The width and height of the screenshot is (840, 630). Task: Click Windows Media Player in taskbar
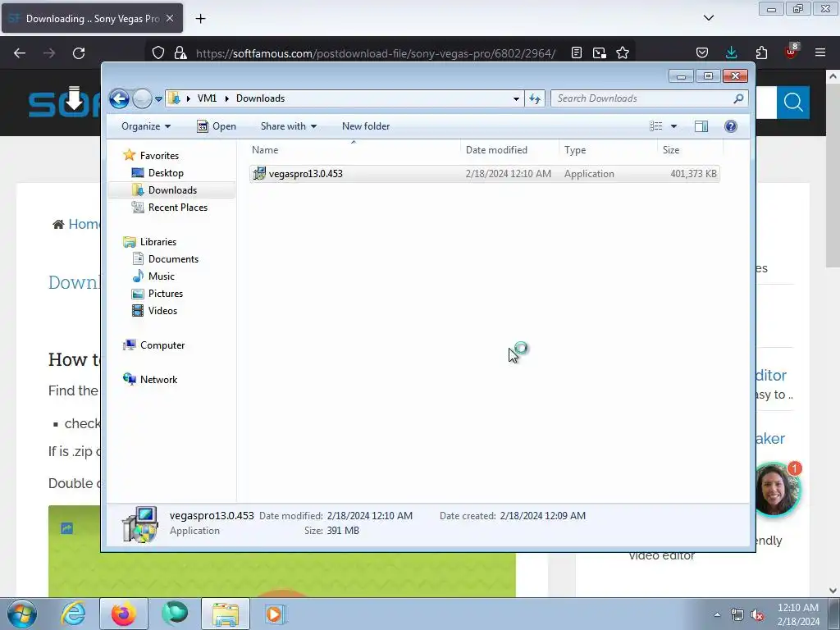[x=276, y=614]
